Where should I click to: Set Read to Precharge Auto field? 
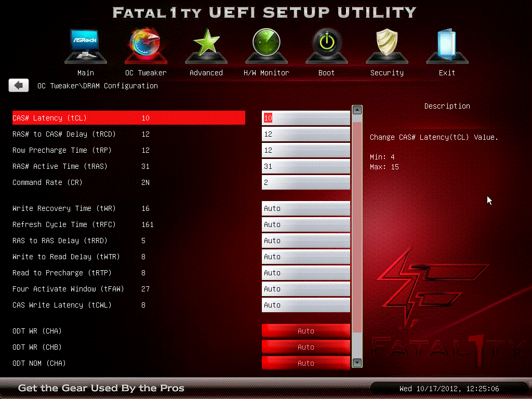(x=305, y=273)
